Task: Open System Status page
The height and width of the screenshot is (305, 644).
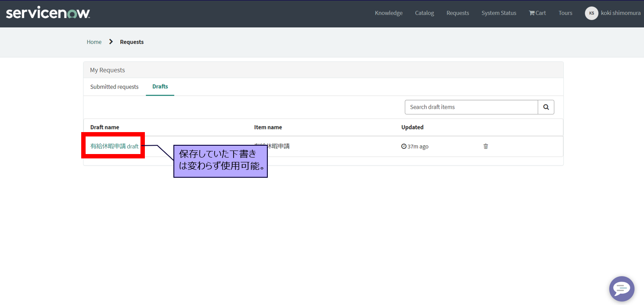Action: tap(499, 13)
